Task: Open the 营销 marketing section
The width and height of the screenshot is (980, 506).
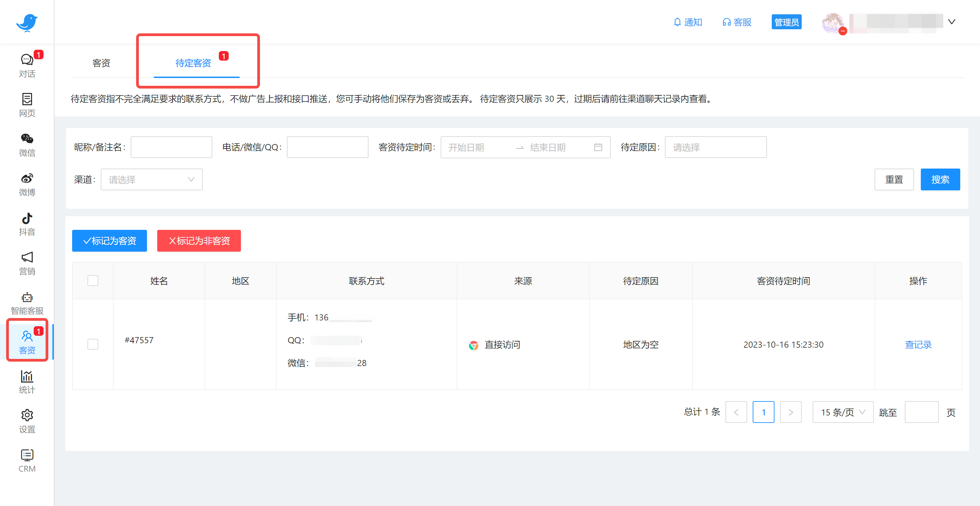Action: tap(27, 263)
